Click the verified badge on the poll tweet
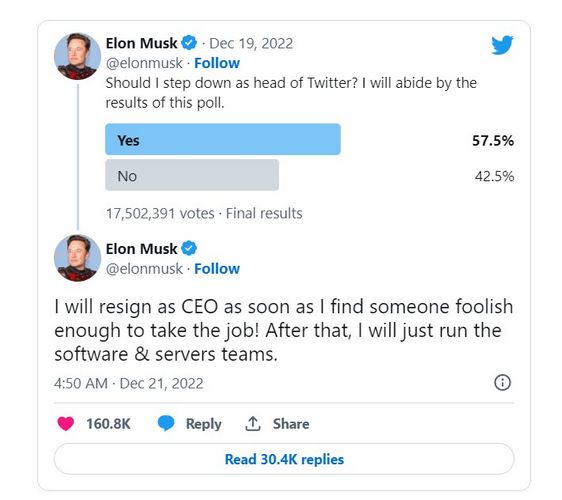This screenshot has width=562, height=500. (x=189, y=43)
